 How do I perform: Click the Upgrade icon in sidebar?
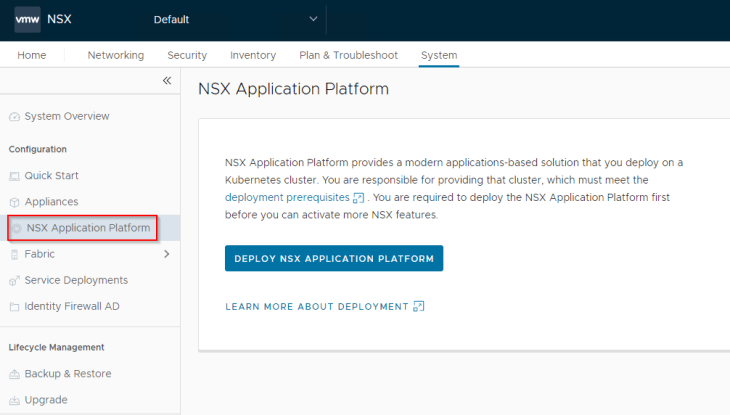14,400
